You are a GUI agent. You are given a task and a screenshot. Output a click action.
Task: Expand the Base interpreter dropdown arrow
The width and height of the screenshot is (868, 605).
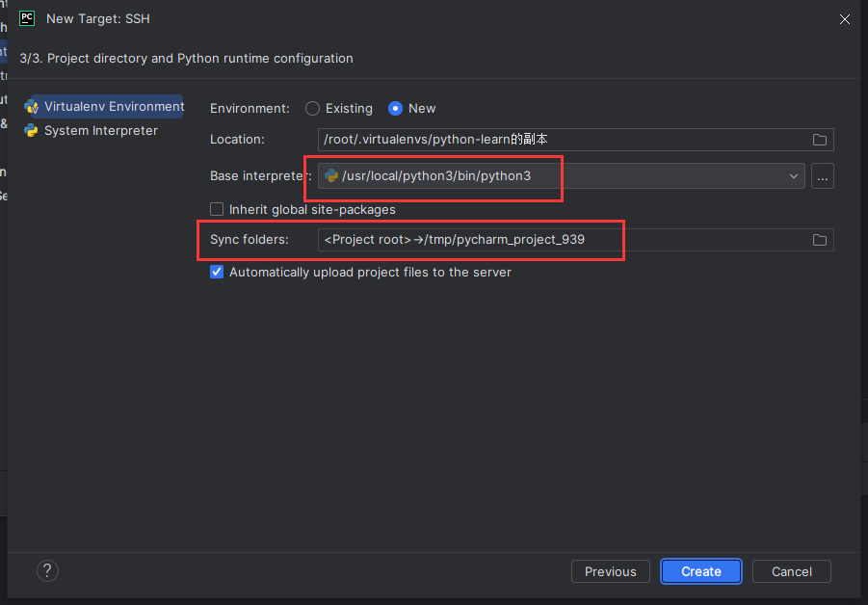[x=794, y=176]
